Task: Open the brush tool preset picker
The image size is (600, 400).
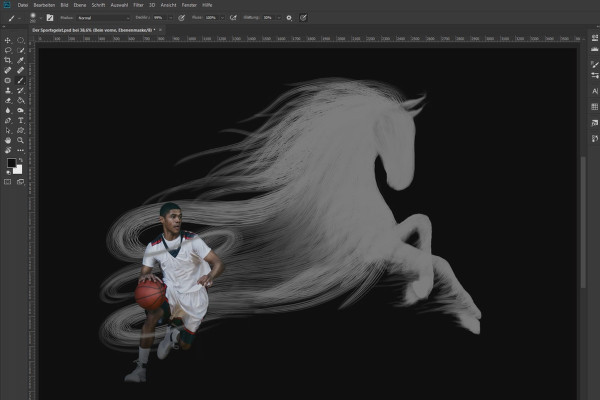Action: point(13,18)
